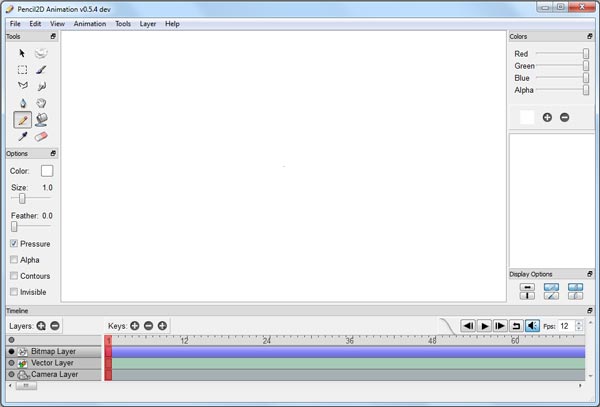This screenshot has height=407, width=600.
Task: Enable the Invisible checkbox
Action: [x=14, y=292]
